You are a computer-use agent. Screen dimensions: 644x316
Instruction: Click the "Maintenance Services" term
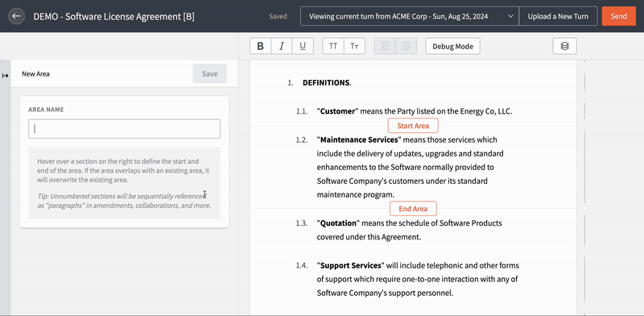point(359,139)
